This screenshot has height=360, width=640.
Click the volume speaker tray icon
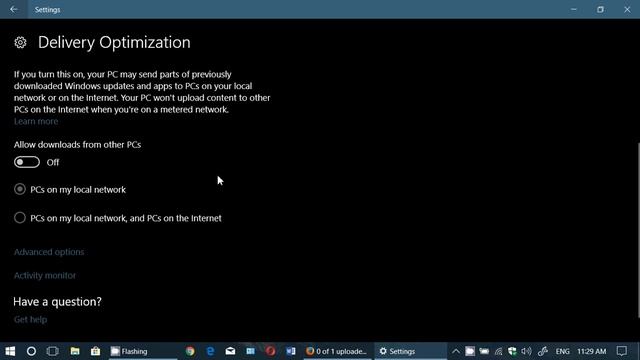[x=527, y=351]
